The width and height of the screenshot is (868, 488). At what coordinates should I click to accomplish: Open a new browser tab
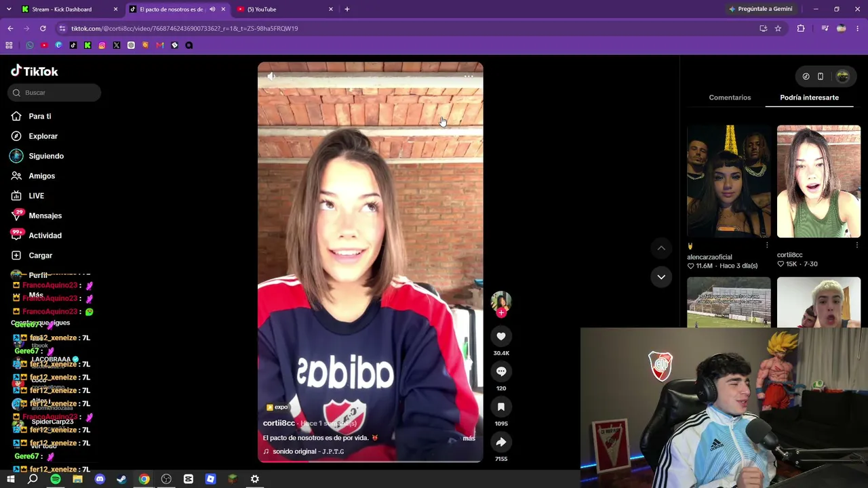pos(347,9)
